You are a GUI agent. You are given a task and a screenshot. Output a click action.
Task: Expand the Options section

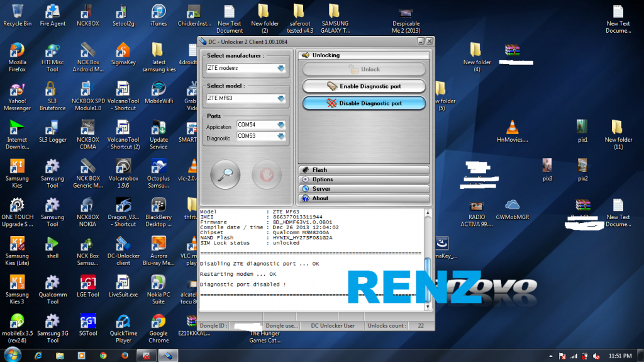pyautogui.click(x=364, y=179)
